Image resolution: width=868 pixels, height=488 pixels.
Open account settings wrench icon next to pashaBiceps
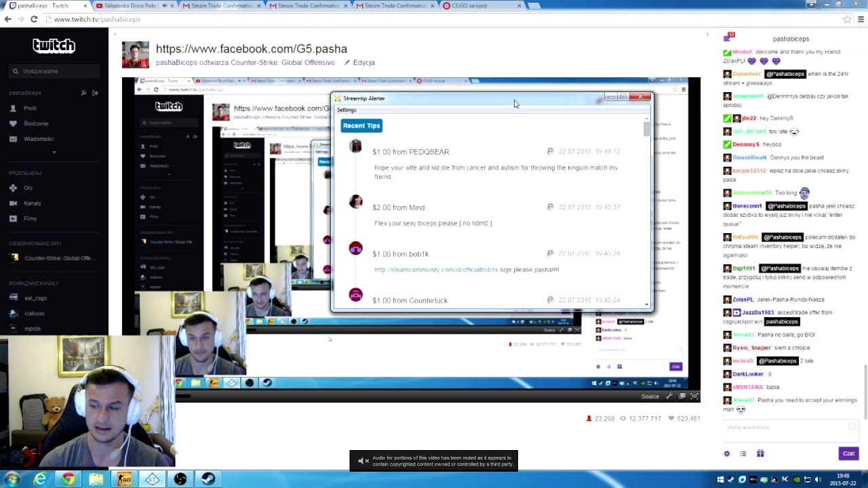point(83,93)
